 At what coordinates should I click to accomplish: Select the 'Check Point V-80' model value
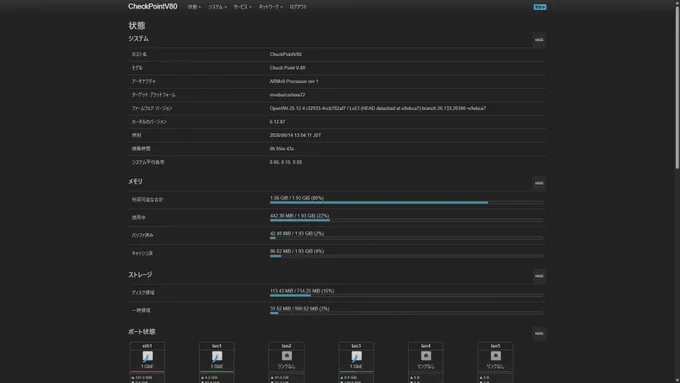pos(288,68)
